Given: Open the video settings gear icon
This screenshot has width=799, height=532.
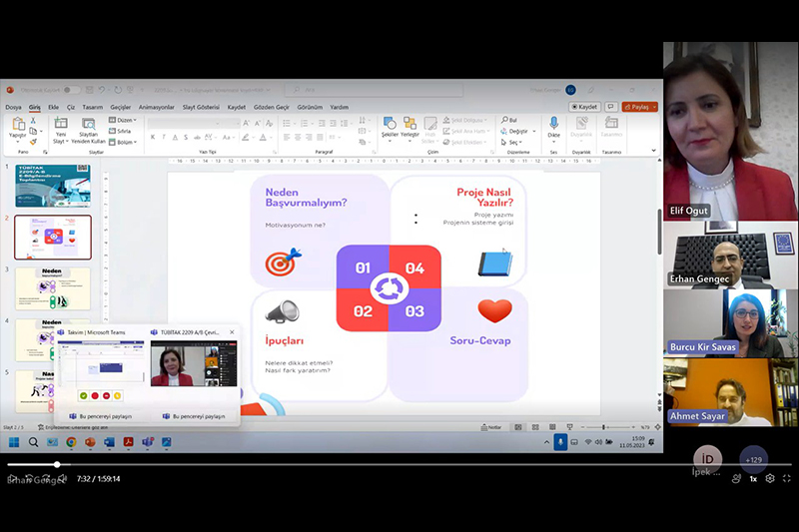Looking at the screenshot, I should 770,479.
